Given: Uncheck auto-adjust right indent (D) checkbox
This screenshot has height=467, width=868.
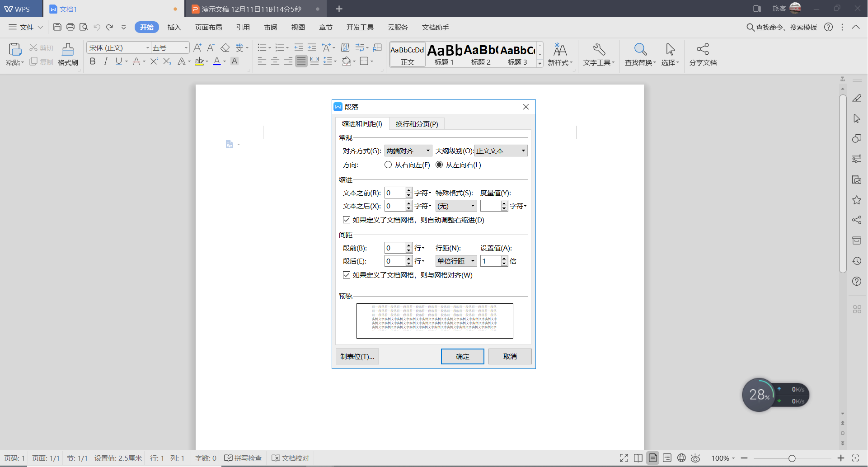Looking at the screenshot, I should point(347,220).
